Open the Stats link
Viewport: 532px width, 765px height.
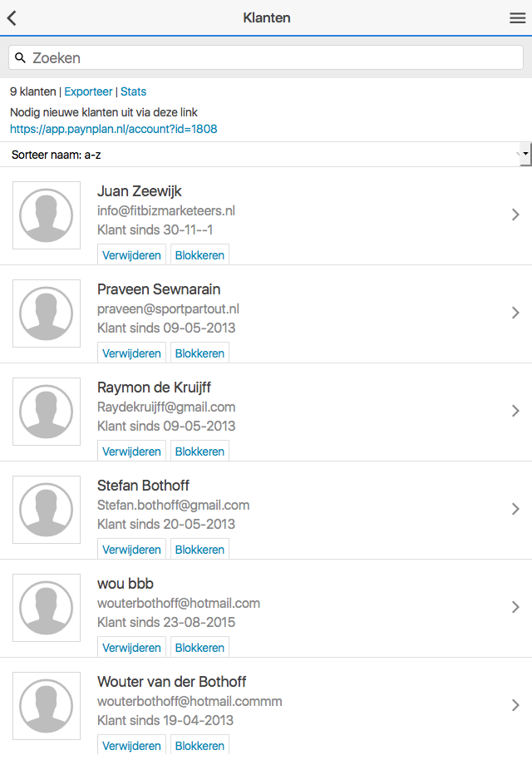pos(133,91)
